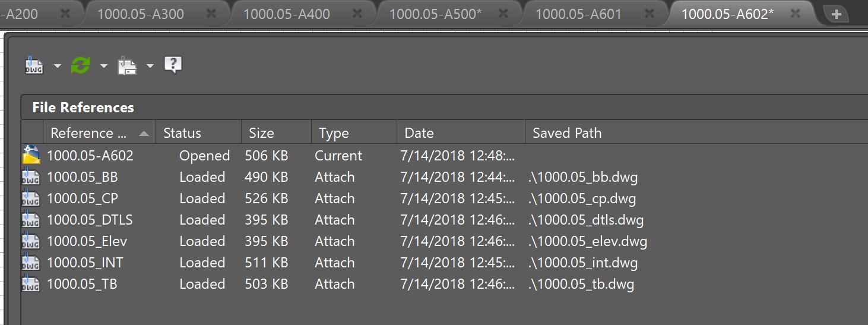Click the 1000.05_TB xref icon
This screenshot has width=868, height=325.
pos(31,284)
